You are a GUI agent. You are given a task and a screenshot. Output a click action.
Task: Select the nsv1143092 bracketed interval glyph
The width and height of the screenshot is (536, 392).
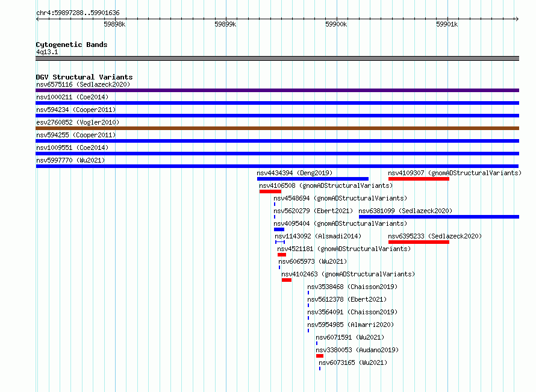[x=280, y=242]
